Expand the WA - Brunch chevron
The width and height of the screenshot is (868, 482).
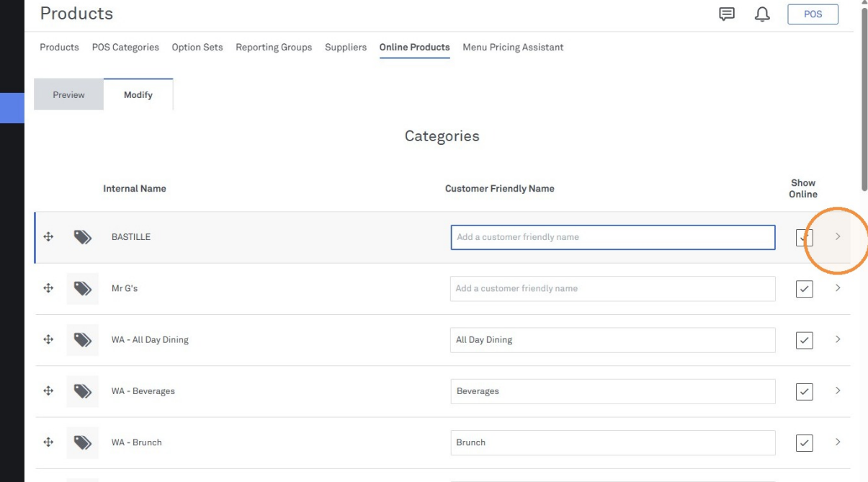(x=838, y=442)
